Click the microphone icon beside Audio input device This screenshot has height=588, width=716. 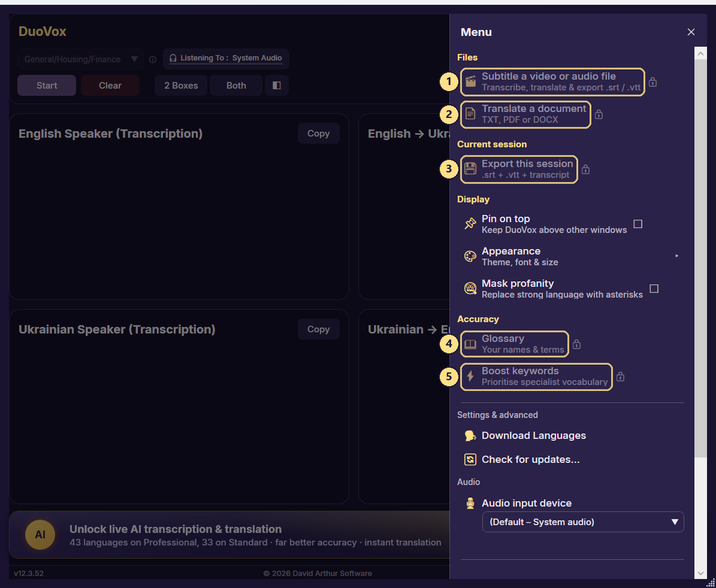[x=470, y=503]
